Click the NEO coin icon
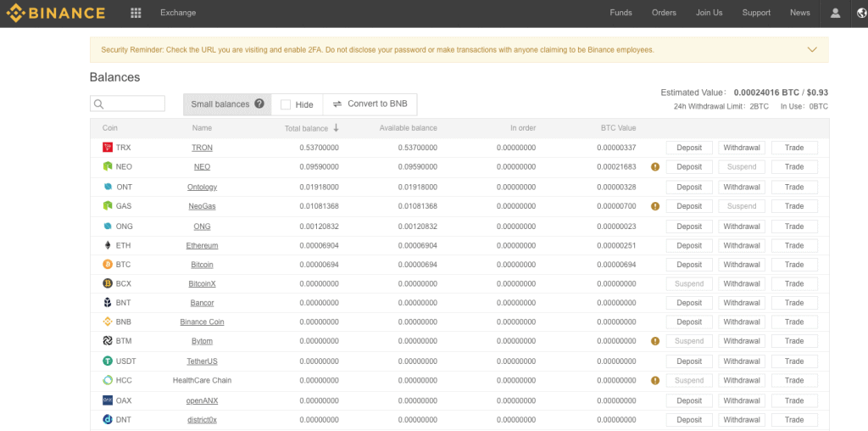Image resolution: width=868 pixels, height=431 pixels. pyautogui.click(x=108, y=166)
